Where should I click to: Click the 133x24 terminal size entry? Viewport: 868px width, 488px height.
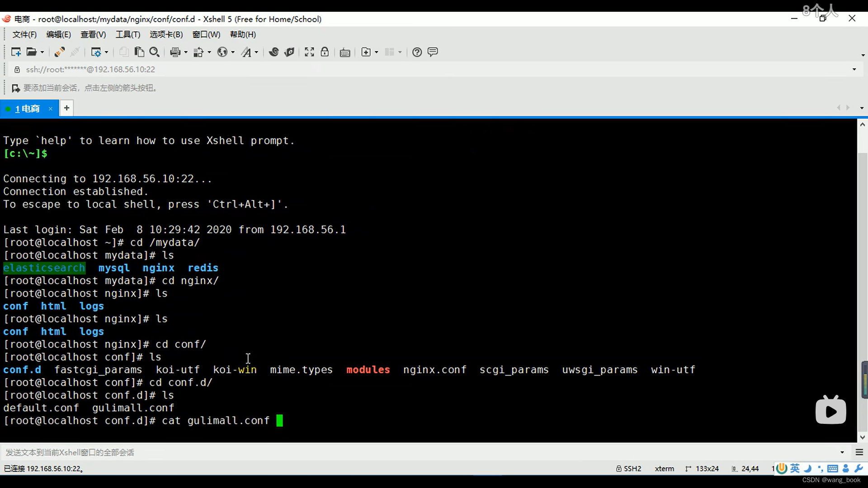[x=702, y=469]
